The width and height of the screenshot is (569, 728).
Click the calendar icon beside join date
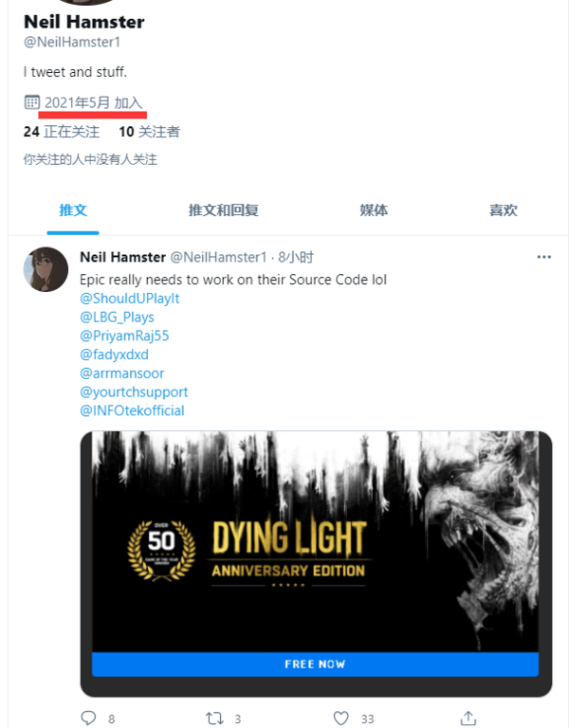tap(31, 102)
